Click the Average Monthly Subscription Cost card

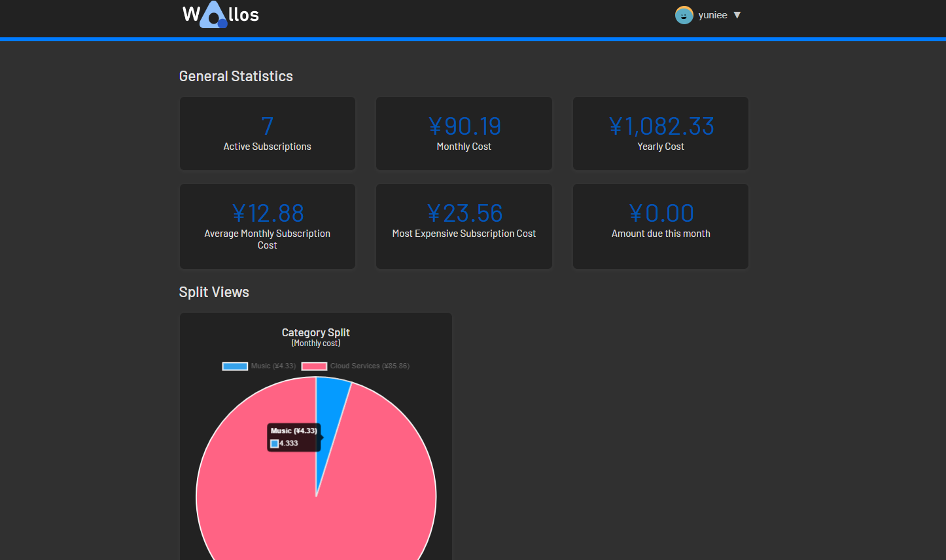click(x=268, y=226)
